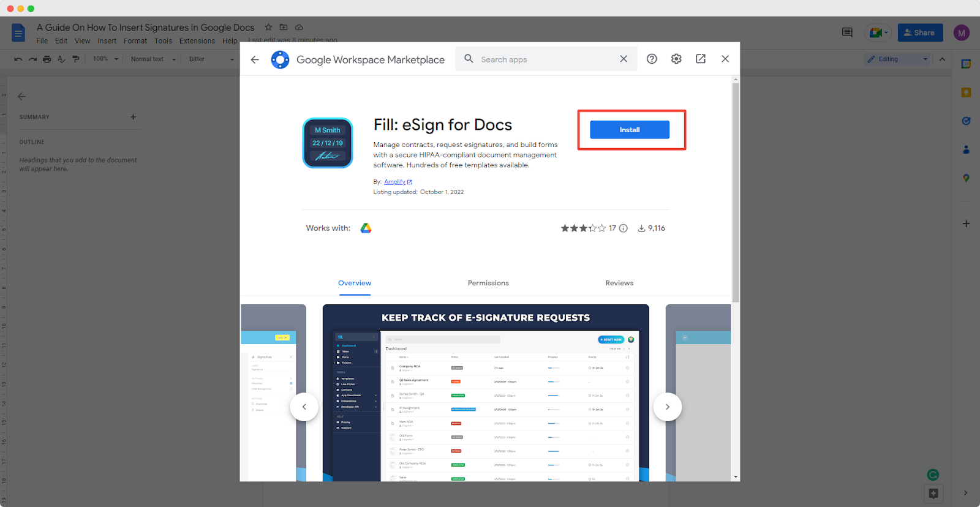Switch to the Overview tab
The height and width of the screenshot is (507, 980).
coord(355,283)
